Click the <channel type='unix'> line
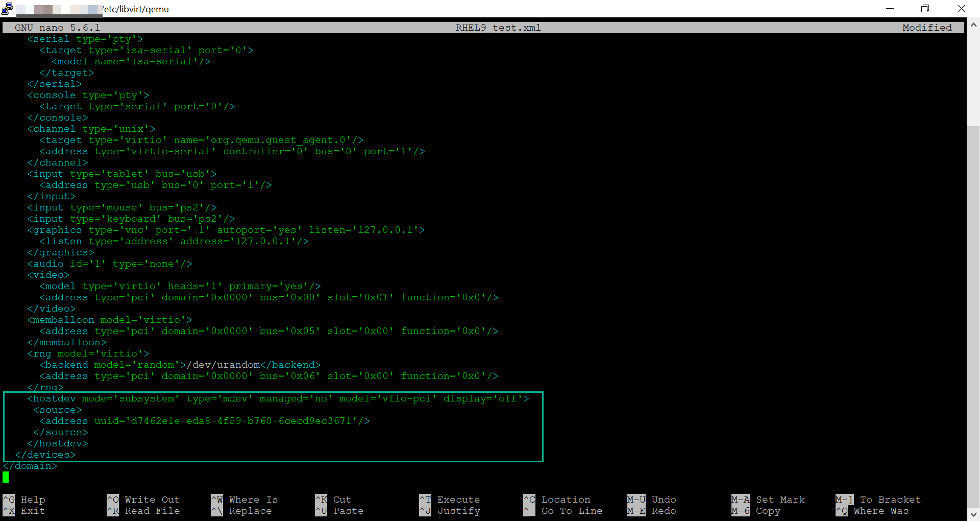 click(91, 129)
